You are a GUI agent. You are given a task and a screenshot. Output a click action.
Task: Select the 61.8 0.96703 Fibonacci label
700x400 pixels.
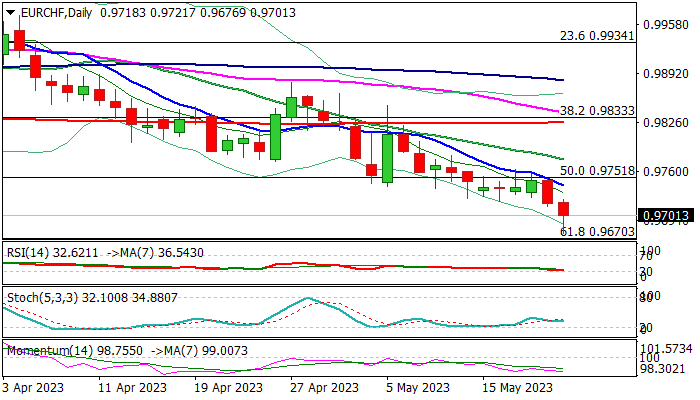coord(597,231)
